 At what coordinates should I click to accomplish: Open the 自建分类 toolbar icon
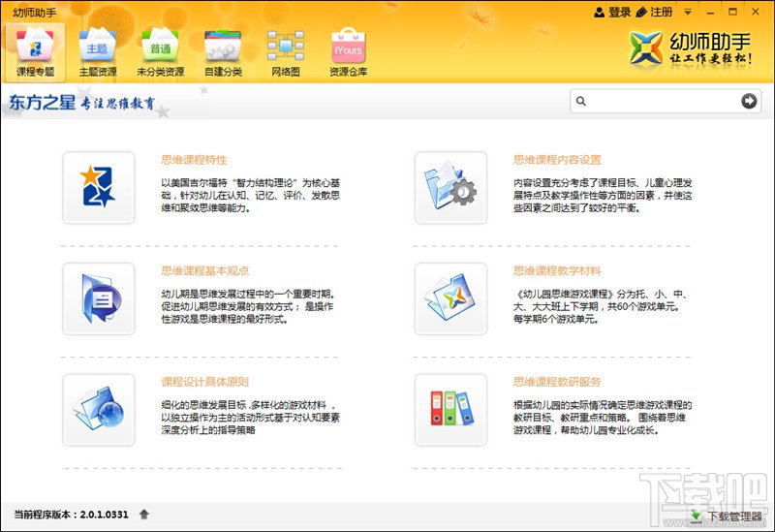click(x=223, y=52)
